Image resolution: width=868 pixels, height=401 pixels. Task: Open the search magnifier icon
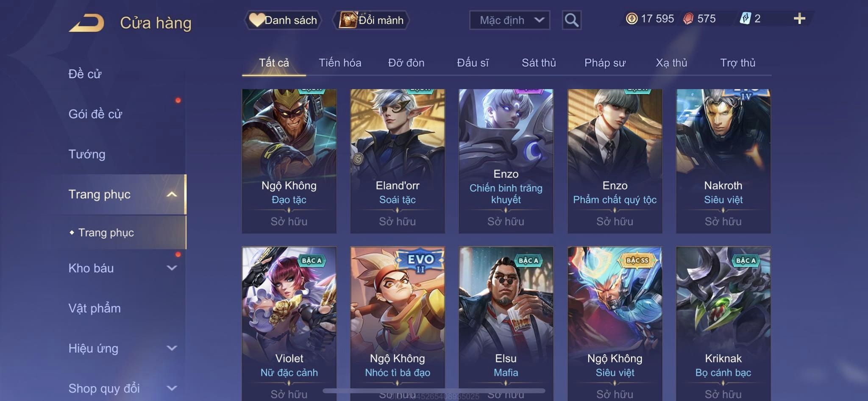click(x=571, y=20)
